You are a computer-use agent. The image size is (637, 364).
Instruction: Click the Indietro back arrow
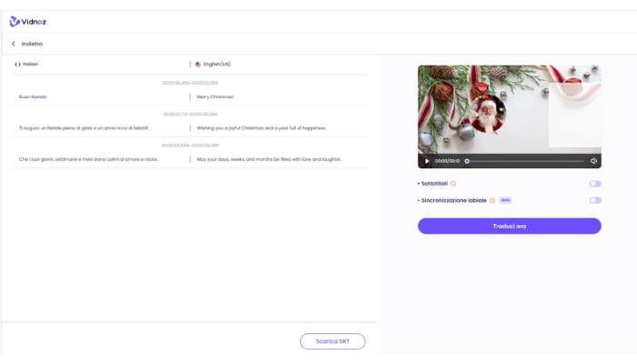pos(14,44)
